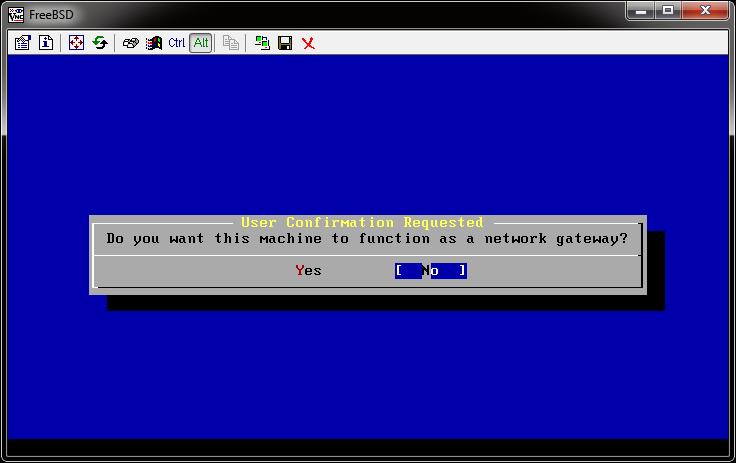The width and height of the screenshot is (736, 463).
Task: Toggle the Ctrl key state
Action: [177, 43]
